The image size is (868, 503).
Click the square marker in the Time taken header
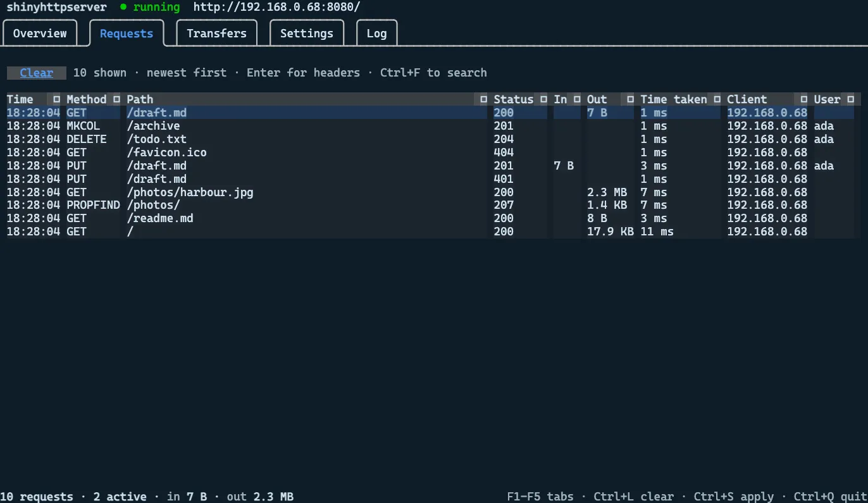[717, 99]
